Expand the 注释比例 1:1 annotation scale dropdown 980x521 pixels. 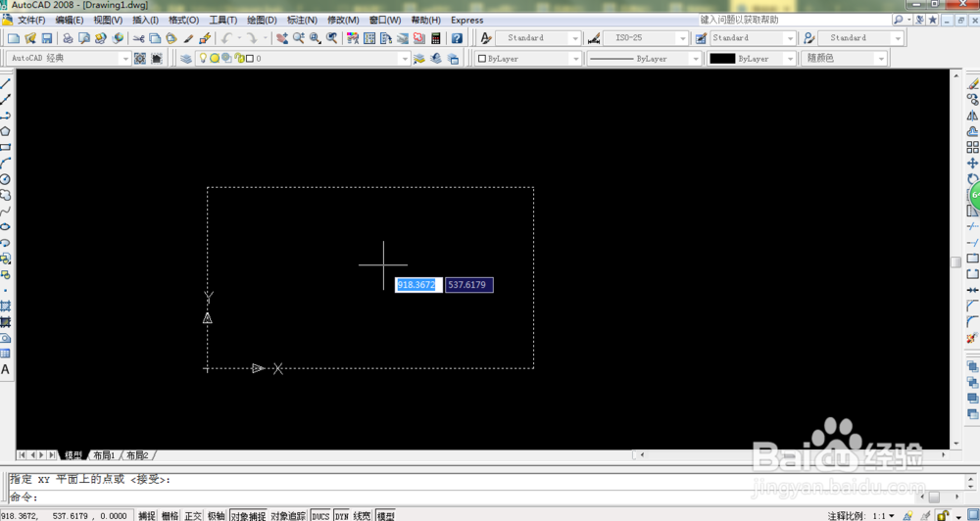891,516
